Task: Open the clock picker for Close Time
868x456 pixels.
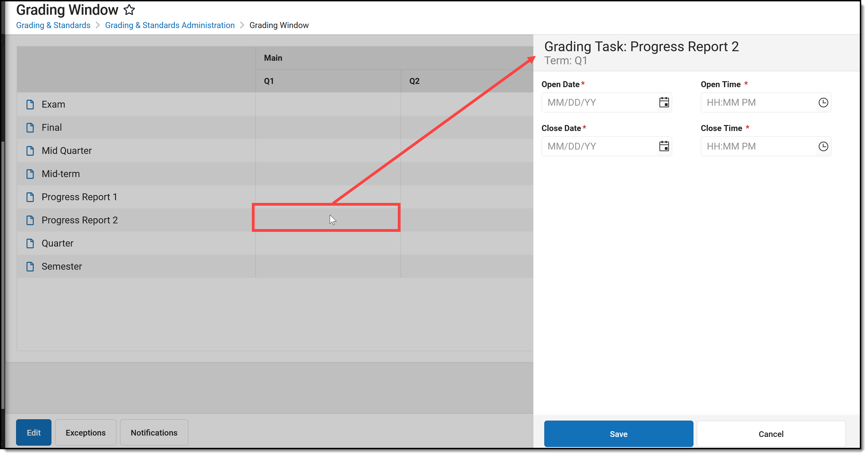Action: pyautogui.click(x=823, y=146)
